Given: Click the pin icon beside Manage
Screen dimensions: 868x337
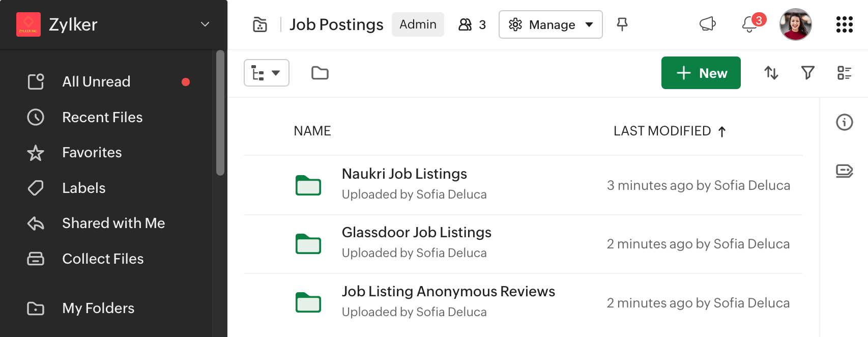Looking at the screenshot, I should tap(622, 24).
